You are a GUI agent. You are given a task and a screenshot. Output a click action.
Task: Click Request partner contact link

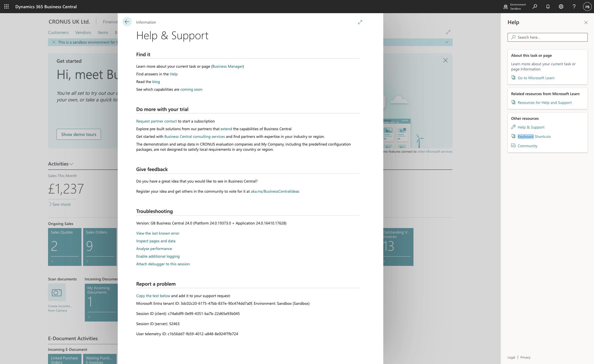click(156, 121)
